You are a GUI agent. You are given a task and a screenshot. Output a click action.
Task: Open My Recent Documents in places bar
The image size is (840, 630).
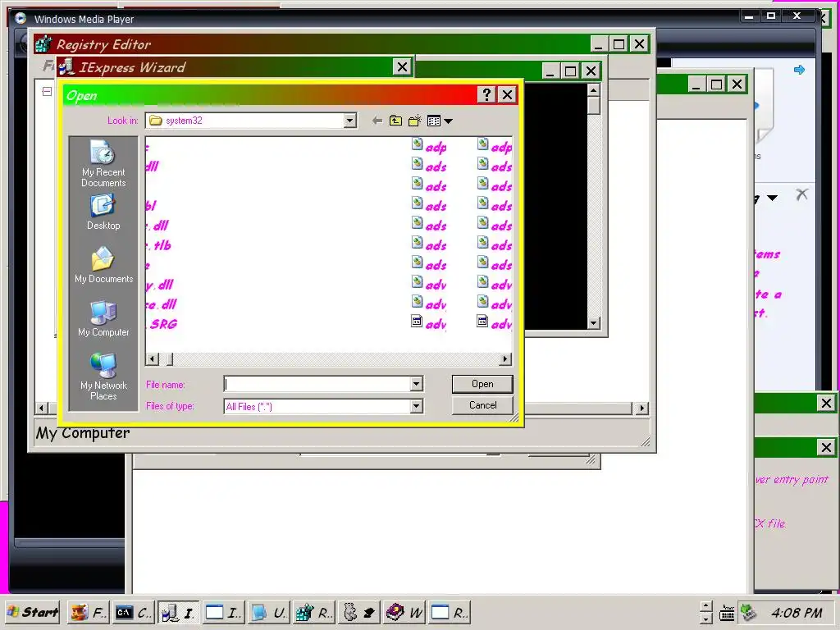pos(103,163)
